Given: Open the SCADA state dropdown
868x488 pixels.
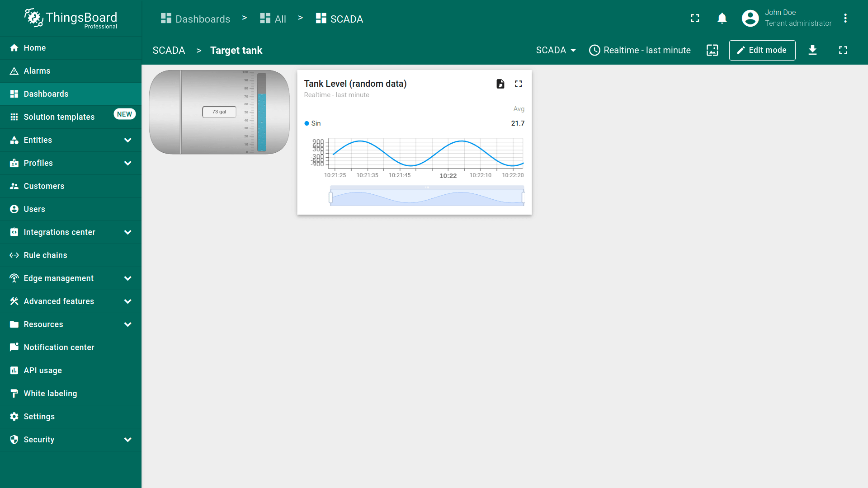Looking at the screenshot, I should pyautogui.click(x=556, y=50).
